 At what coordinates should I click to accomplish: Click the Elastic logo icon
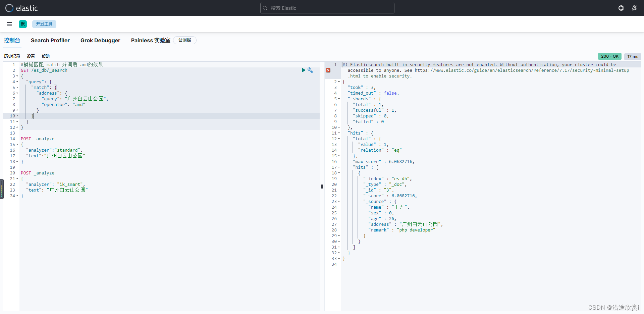[x=9, y=8]
